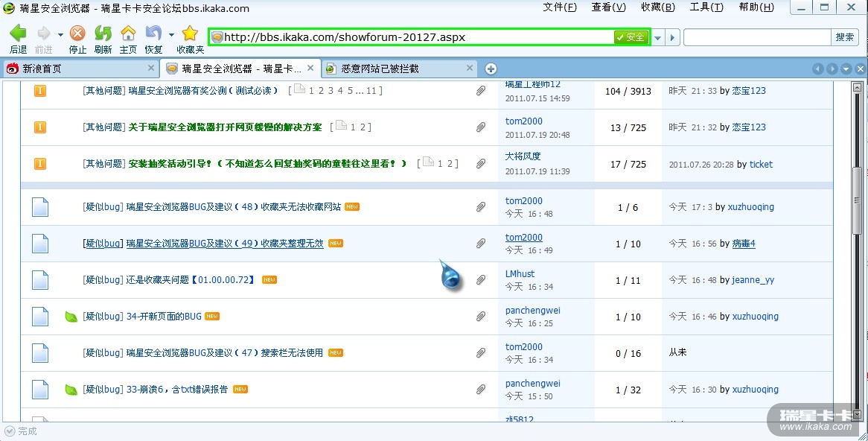Open thread (49) 收藏夹整理无效
The width and height of the screenshot is (868, 441).
[x=225, y=243]
